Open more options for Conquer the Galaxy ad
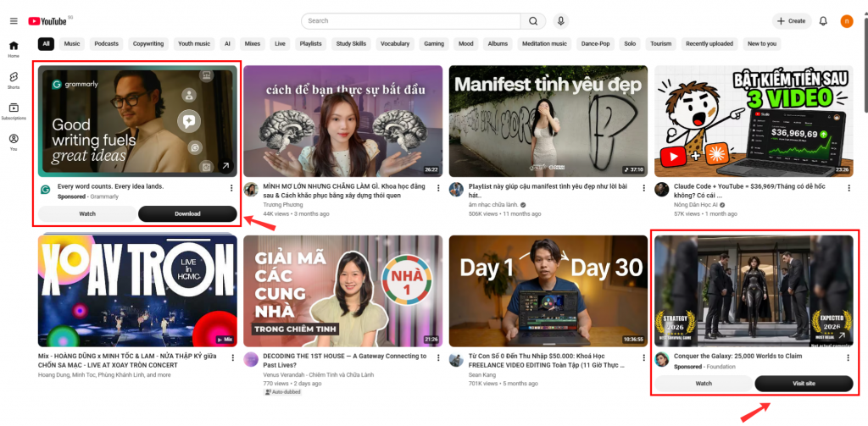This screenshot has height=426, width=868. [x=849, y=357]
